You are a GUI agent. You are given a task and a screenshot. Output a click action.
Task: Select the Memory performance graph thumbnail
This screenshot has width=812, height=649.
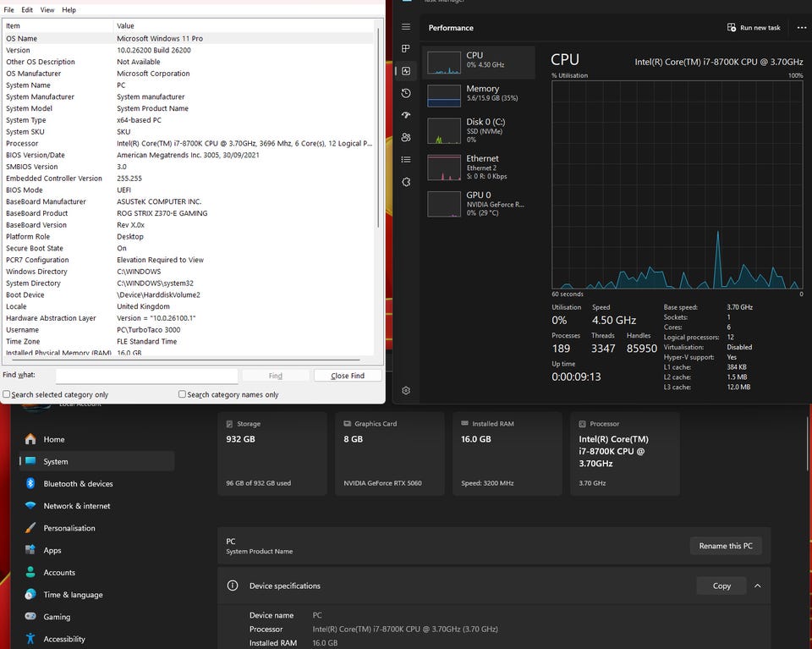pos(479,95)
